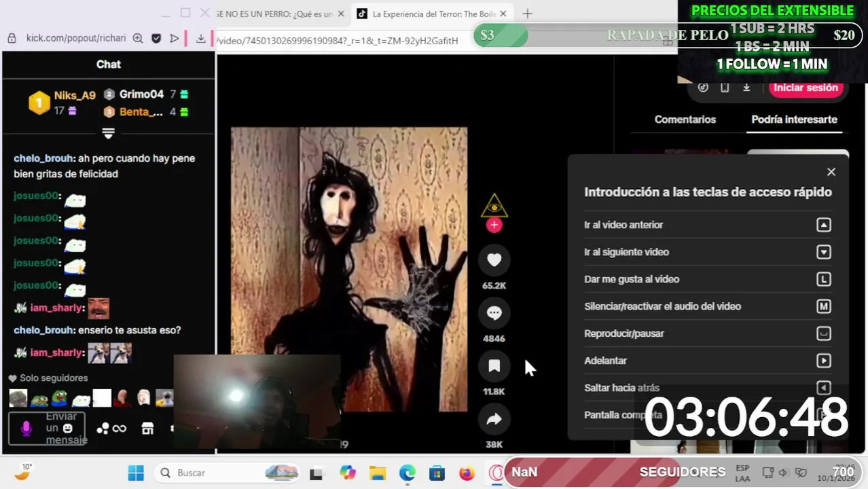Close the keyboard shortcuts panel
868x489 pixels.
pos(831,172)
